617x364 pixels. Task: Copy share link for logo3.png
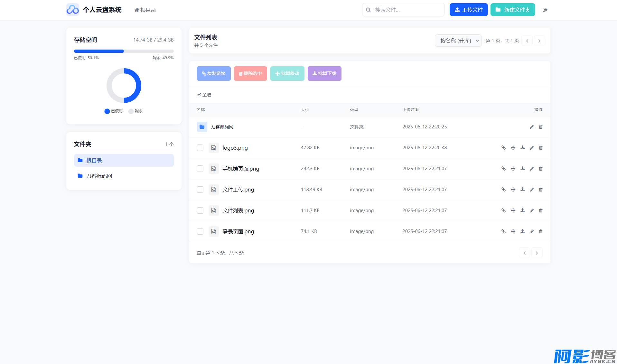click(503, 148)
